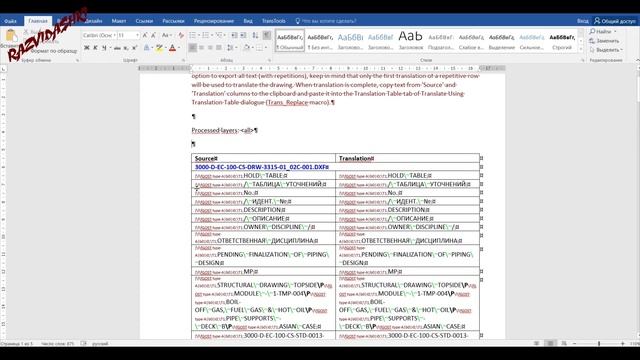The height and width of the screenshot is (360, 640).
Task: Switch to the Ссылки tab
Action: click(x=144, y=21)
